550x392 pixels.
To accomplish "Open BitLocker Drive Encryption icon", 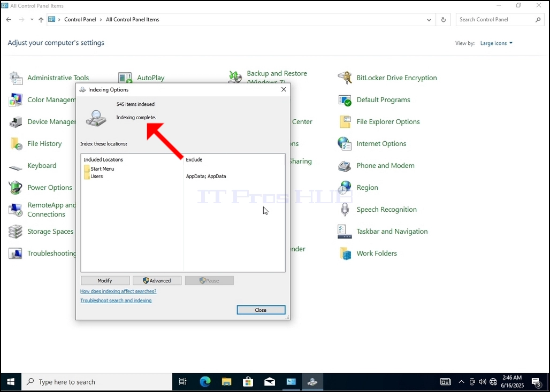I will click(x=345, y=78).
